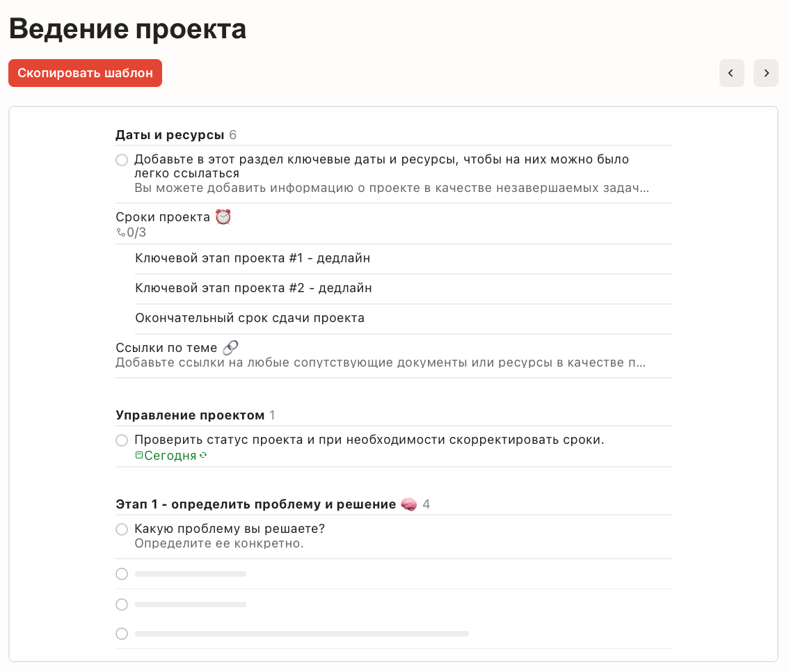
Task: Check a placeholder task circle in Этап 1
Action: tap(122, 574)
